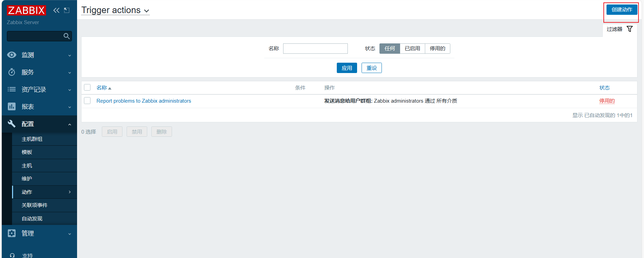Expand the 监测 menu

[40, 55]
